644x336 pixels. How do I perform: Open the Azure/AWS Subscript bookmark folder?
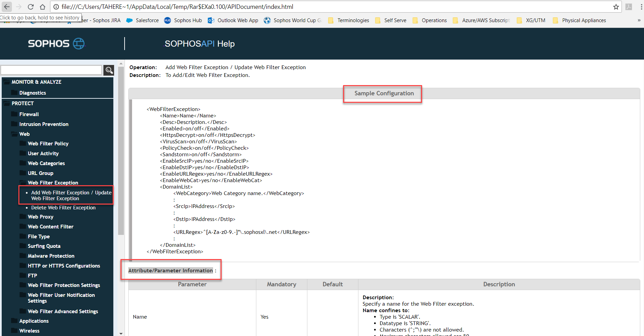[481, 20]
